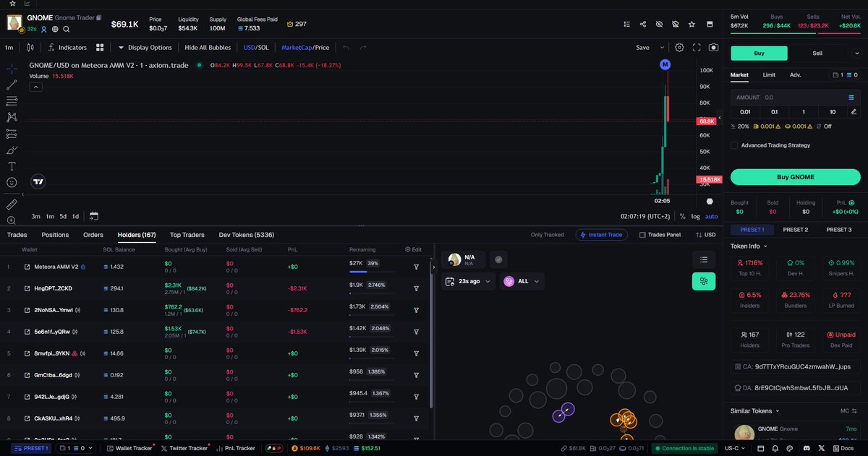Click the Buy GNOME button
868x456 pixels.
click(795, 177)
